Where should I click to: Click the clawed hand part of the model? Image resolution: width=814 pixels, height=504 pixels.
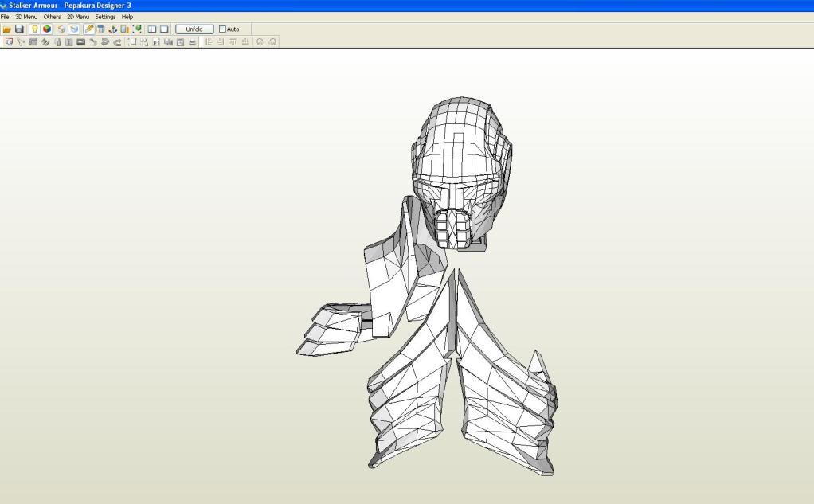(335, 330)
